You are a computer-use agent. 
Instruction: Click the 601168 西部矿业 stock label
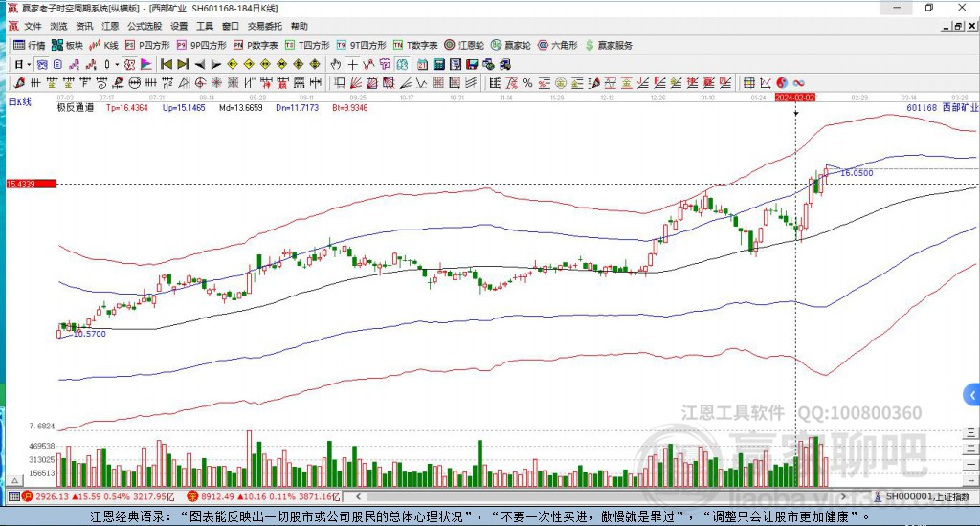(942, 107)
